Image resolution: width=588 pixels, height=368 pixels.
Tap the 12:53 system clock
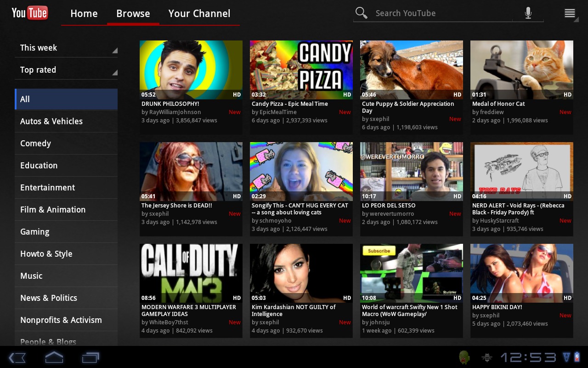click(x=529, y=357)
